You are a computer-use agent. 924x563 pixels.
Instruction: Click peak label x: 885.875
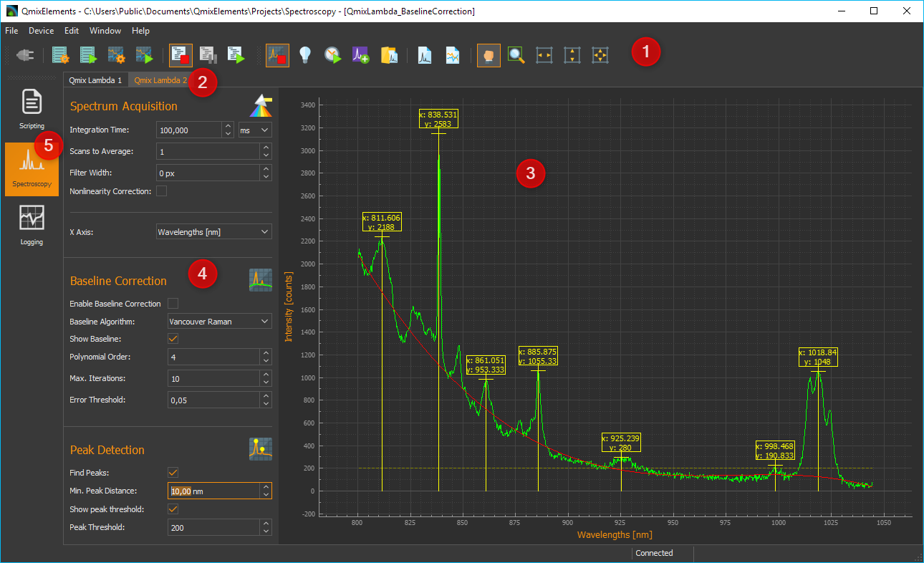(539, 356)
